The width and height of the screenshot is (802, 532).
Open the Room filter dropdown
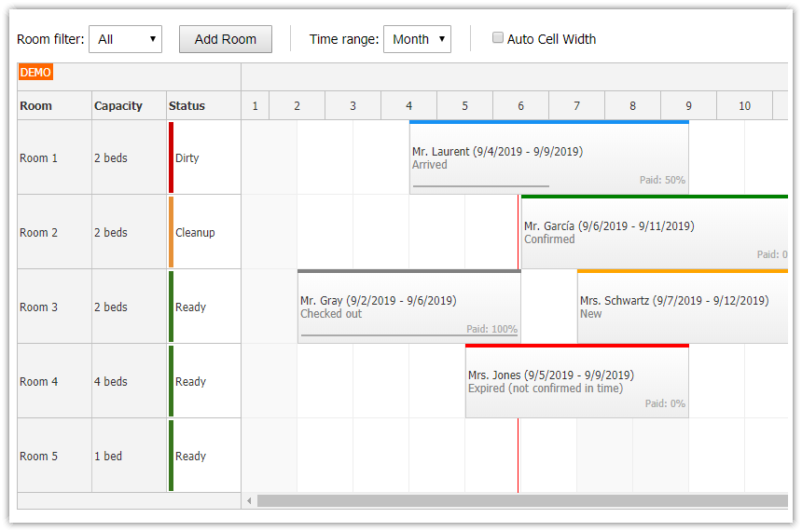pos(125,39)
